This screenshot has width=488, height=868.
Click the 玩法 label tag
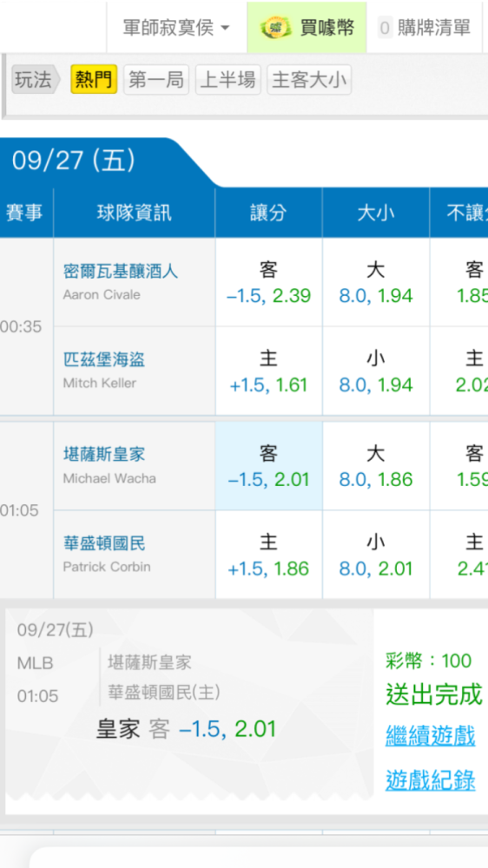click(36, 80)
